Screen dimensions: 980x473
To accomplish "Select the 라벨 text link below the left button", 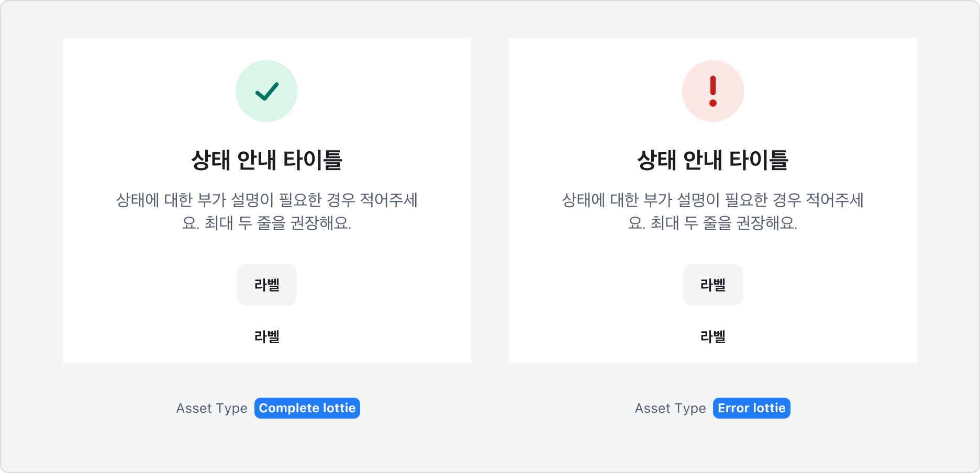I will coord(266,337).
